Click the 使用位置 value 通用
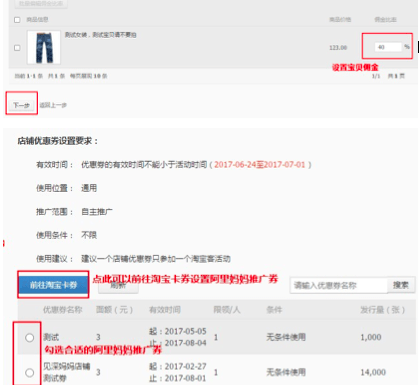Screen dimensions: 420x385 click(89, 188)
